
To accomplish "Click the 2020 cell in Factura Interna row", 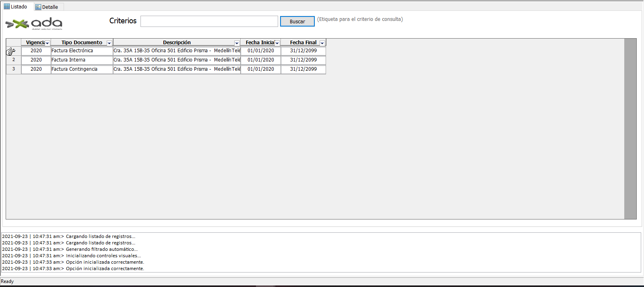I will (36, 60).
